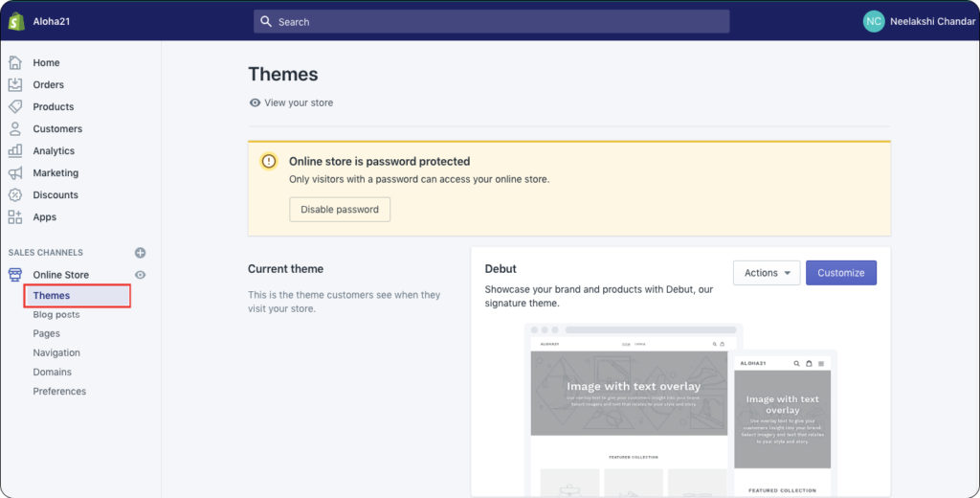Viewport: 980px width, 498px height.
Task: Open Pages submenu item
Action: (x=46, y=333)
